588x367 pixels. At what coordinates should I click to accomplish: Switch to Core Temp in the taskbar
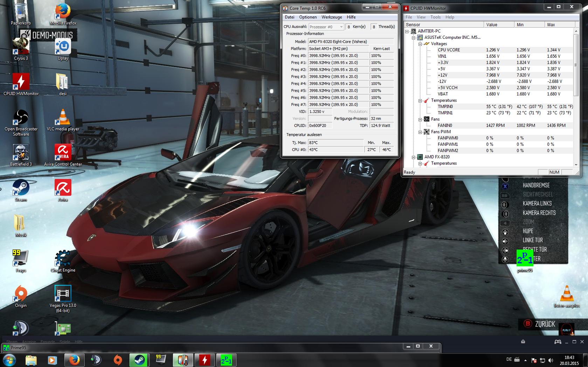pos(183,360)
